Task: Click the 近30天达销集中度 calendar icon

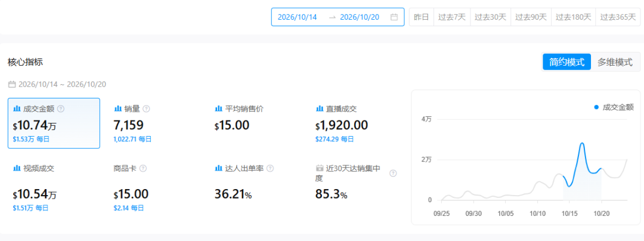Action: (x=319, y=168)
